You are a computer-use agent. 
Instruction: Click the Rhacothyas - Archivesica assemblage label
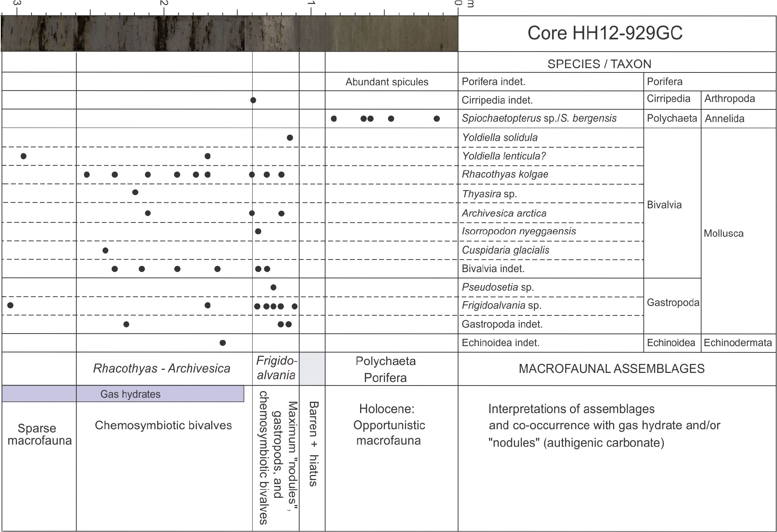(x=162, y=368)
